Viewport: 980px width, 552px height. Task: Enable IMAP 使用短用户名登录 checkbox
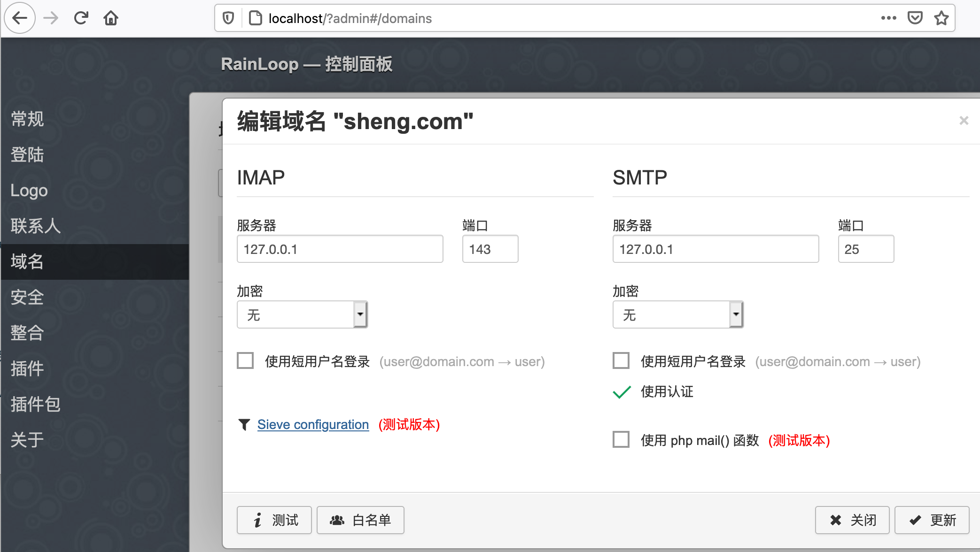pyautogui.click(x=245, y=361)
